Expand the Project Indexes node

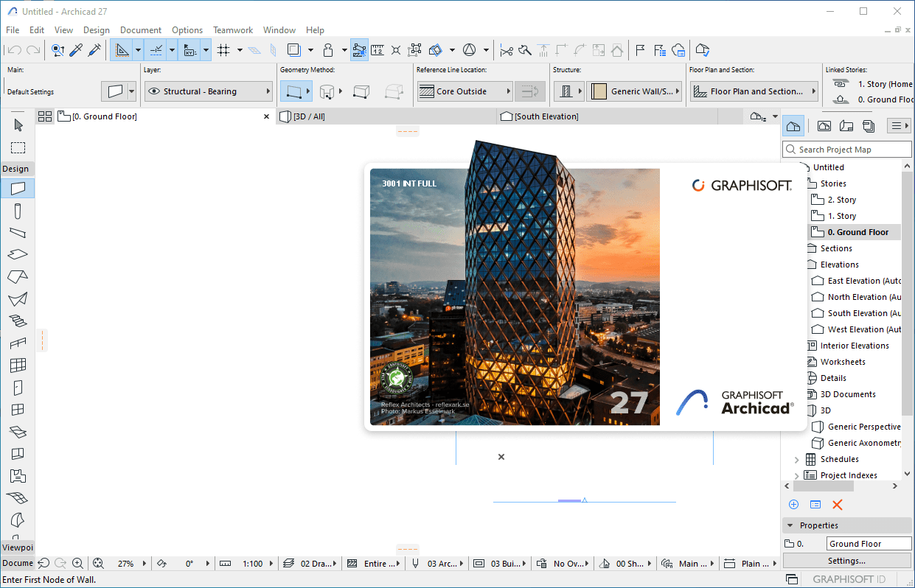(796, 475)
